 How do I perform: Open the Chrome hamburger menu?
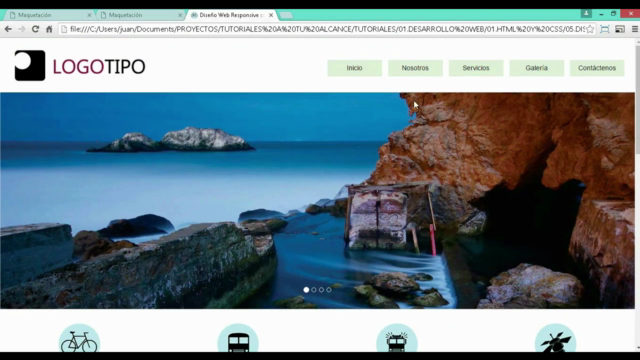pos(635,29)
